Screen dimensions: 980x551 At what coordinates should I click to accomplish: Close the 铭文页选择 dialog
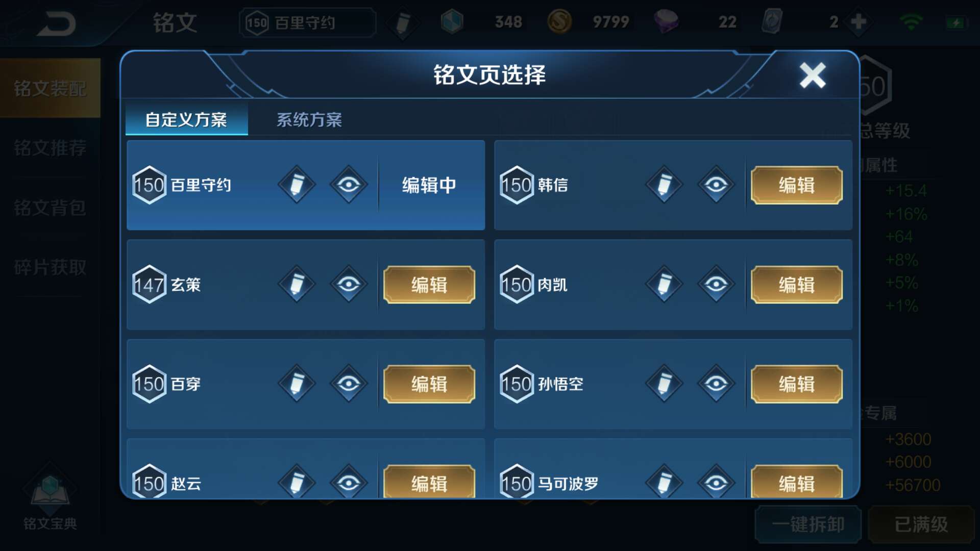pyautogui.click(x=813, y=76)
